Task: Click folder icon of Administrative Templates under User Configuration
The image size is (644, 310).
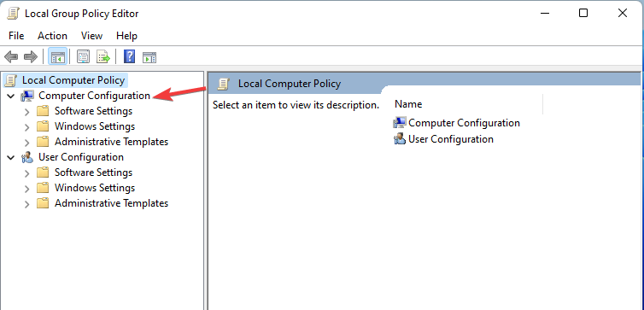Action: tap(43, 203)
